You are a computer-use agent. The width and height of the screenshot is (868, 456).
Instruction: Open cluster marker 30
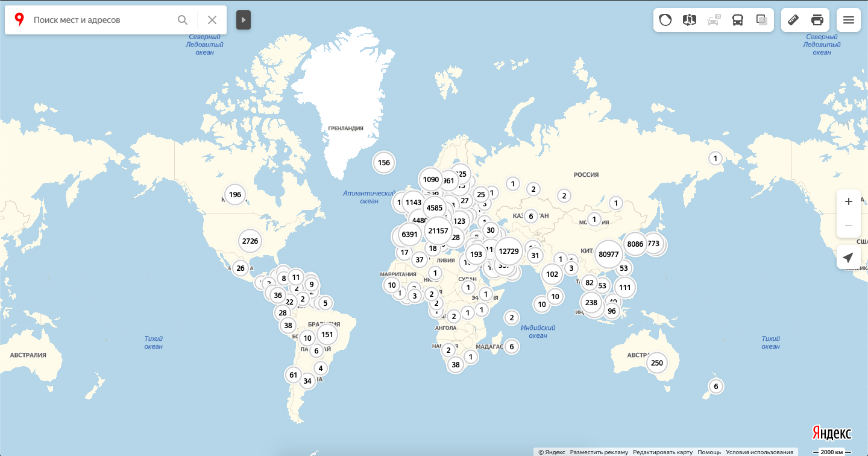(x=491, y=230)
